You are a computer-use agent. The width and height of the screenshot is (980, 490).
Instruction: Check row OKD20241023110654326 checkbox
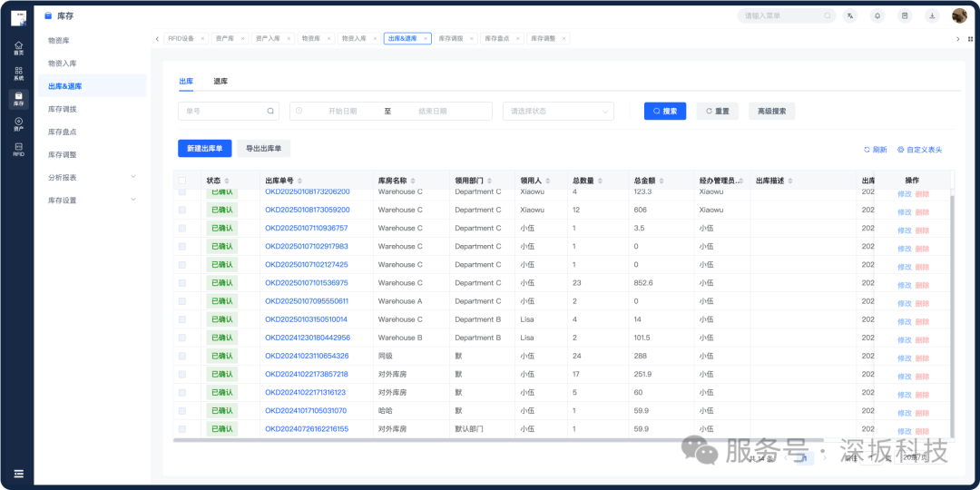click(181, 357)
